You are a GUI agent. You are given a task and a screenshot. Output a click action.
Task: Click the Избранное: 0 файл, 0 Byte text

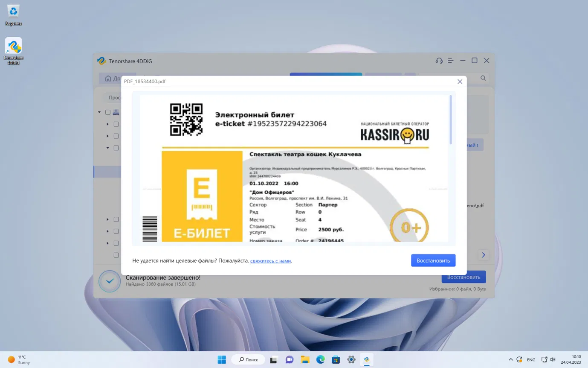tap(458, 289)
